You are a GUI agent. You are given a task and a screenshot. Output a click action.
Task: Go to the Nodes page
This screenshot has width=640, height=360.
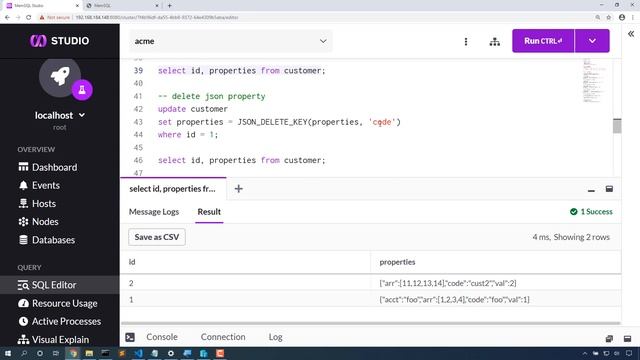click(38, 222)
